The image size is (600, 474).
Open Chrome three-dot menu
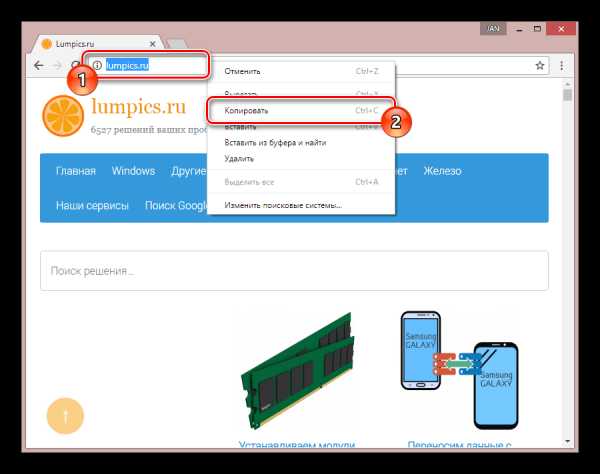coord(561,65)
